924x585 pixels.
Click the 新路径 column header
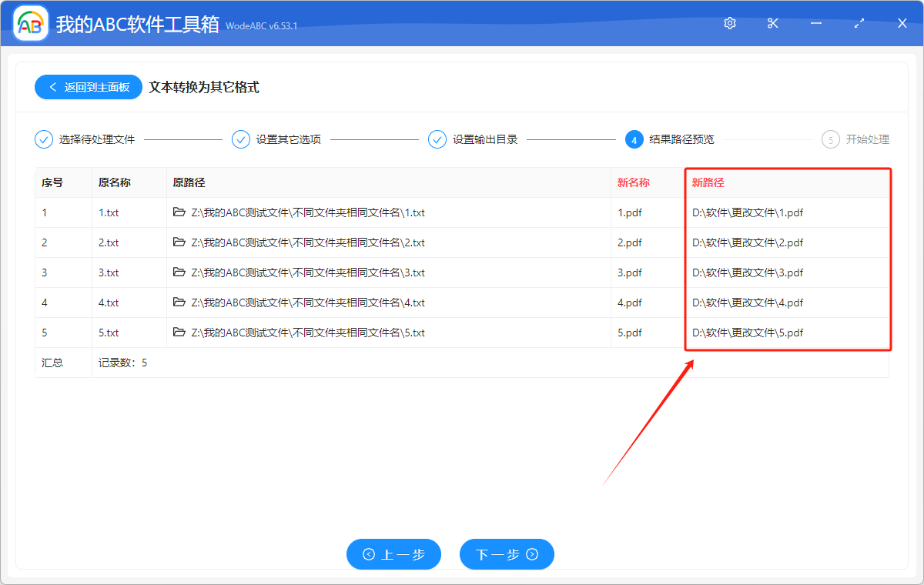(708, 182)
